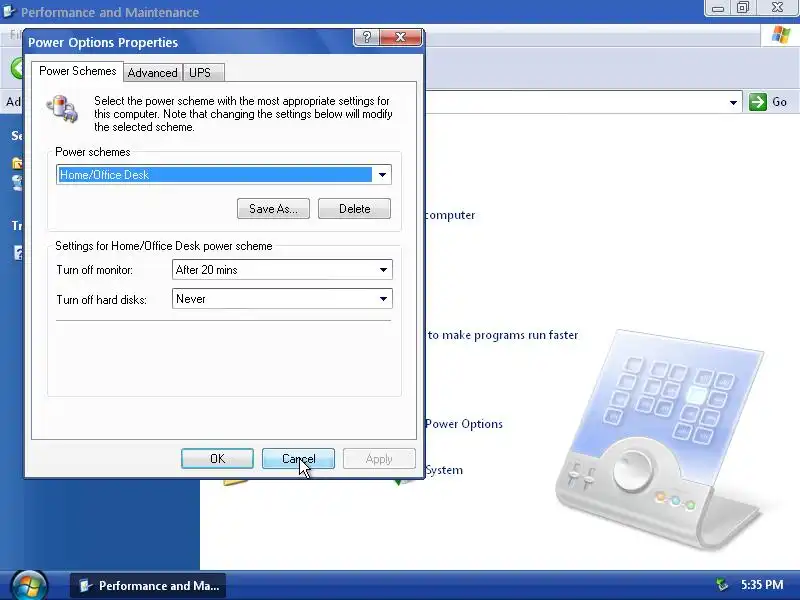This screenshot has width=800, height=600.
Task: Open the Advanced tab
Action: [153, 73]
